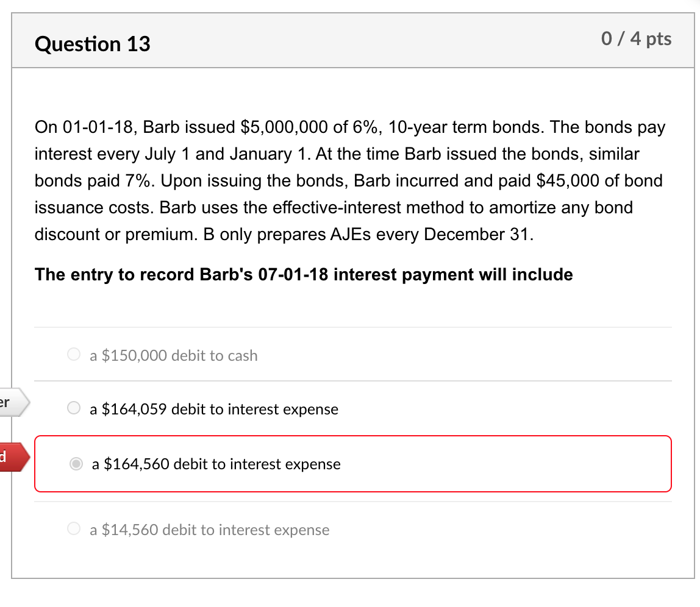The width and height of the screenshot is (700, 607).
Task: Click the answer text "$150,000 debit to cash"
Action: click(x=173, y=355)
